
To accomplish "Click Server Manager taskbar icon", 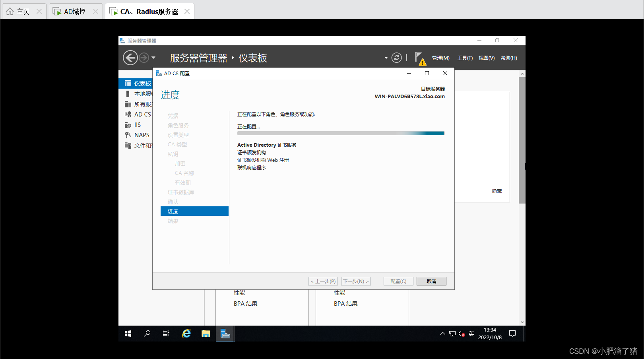I will [225, 334].
